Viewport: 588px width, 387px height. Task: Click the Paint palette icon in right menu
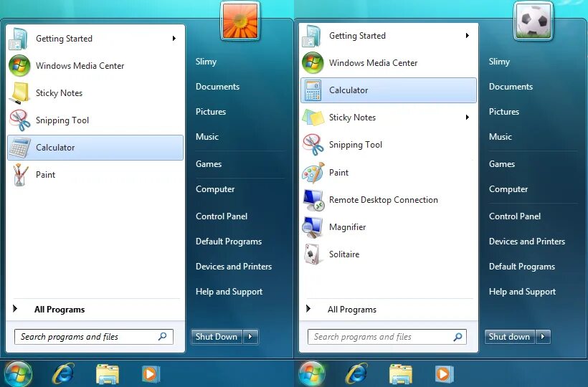(313, 172)
